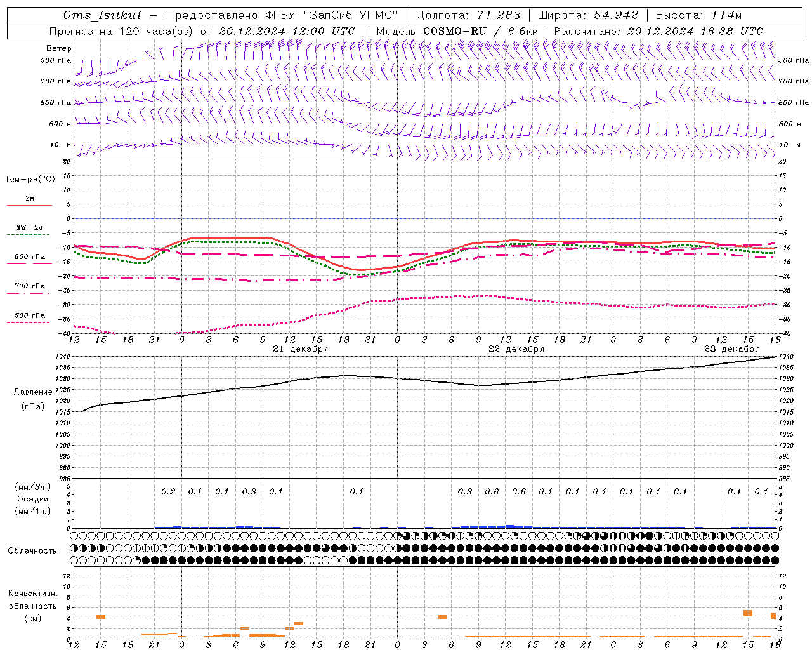Viewport: 812px width, 650px height.
Task: Click the Td 2м dew point legend entry
Action: point(30,227)
